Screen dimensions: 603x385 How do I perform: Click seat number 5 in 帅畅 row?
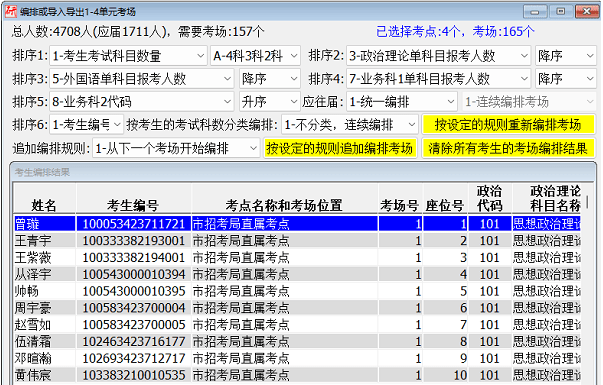point(445,291)
